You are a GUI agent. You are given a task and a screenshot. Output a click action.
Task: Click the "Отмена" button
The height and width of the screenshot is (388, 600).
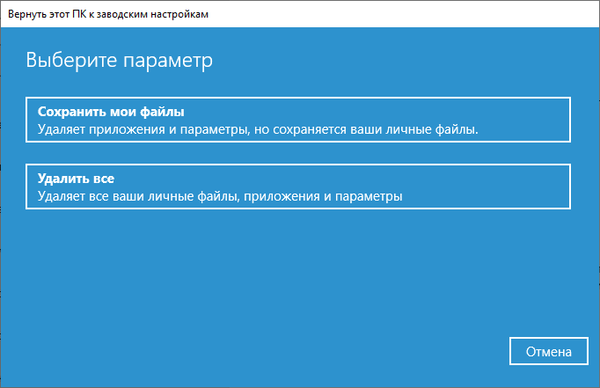coord(549,351)
